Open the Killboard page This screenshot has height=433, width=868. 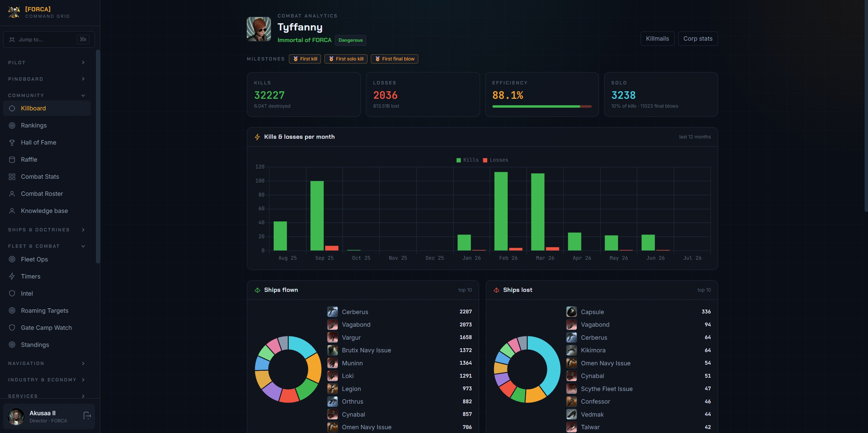(x=47, y=108)
